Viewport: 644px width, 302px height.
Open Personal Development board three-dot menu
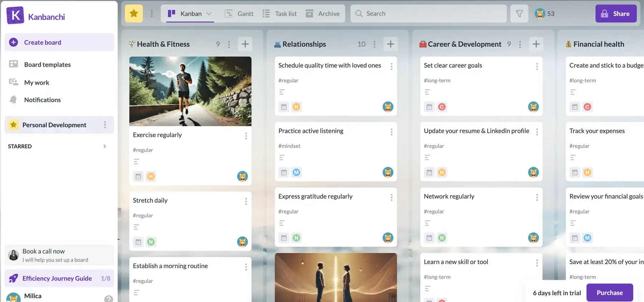(105, 125)
